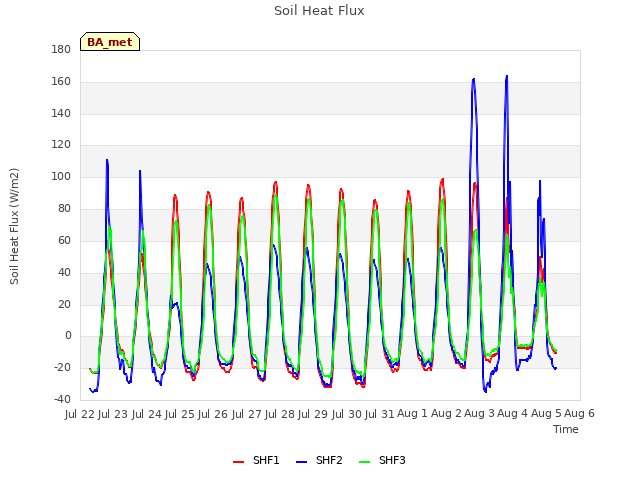The width and height of the screenshot is (640, 480).
Task: Click the Jul 29 x-axis tick label
Action: point(313,414)
